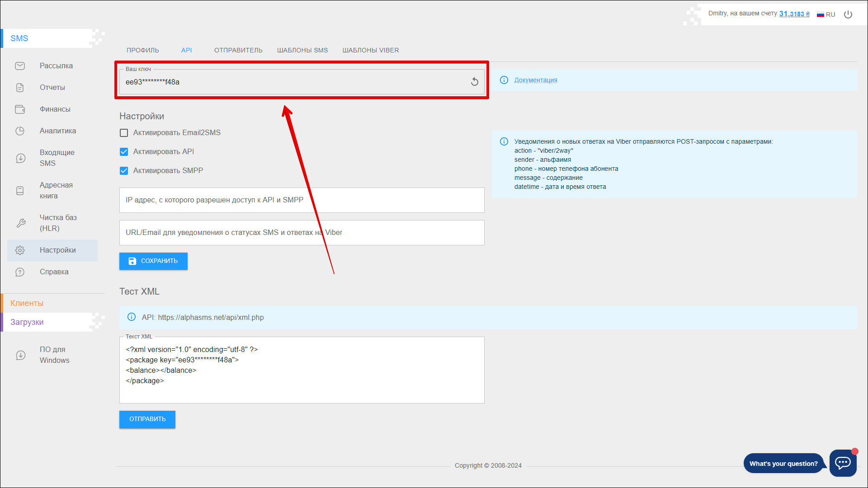Open the Документация link
This screenshot has width=868, height=488.
536,80
